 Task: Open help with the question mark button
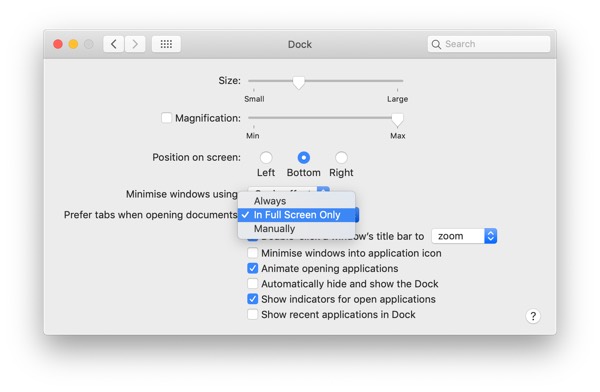pos(533,316)
